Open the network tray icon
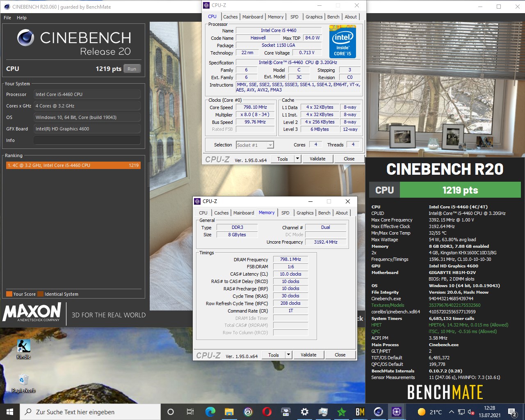 [x=461, y=412]
